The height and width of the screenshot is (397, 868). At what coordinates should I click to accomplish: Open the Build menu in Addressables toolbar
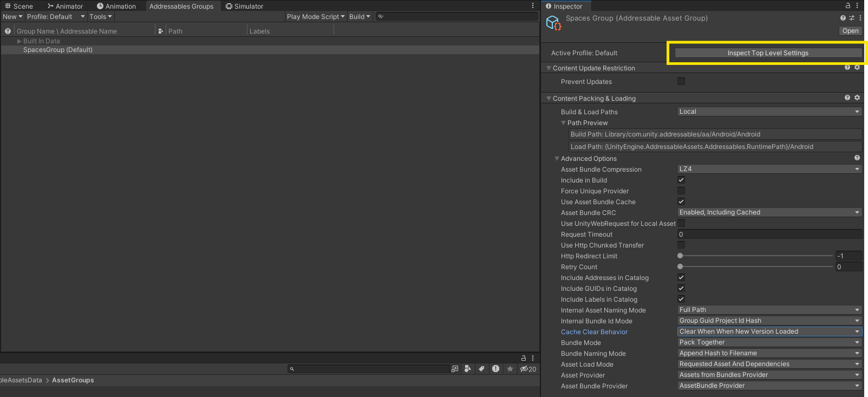coord(360,17)
